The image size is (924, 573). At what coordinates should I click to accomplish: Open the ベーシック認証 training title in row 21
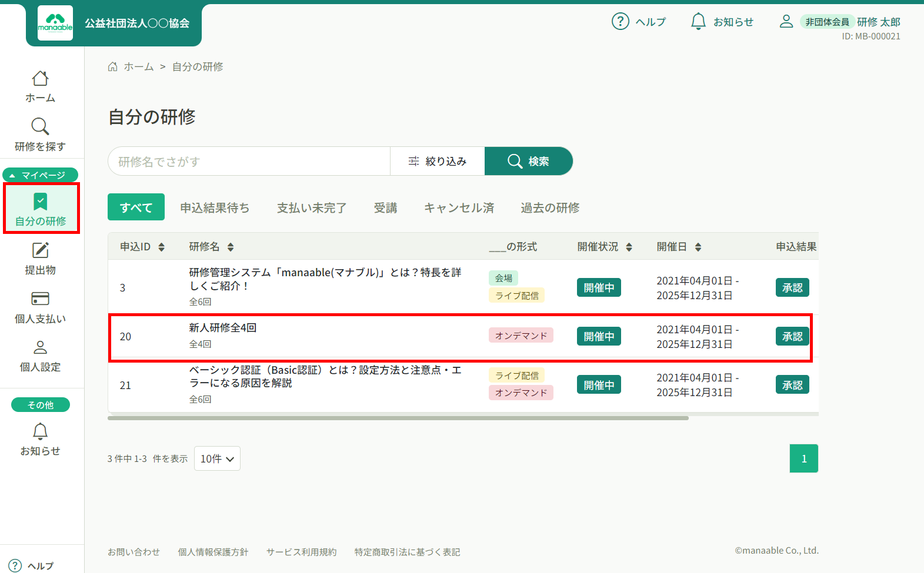click(325, 376)
